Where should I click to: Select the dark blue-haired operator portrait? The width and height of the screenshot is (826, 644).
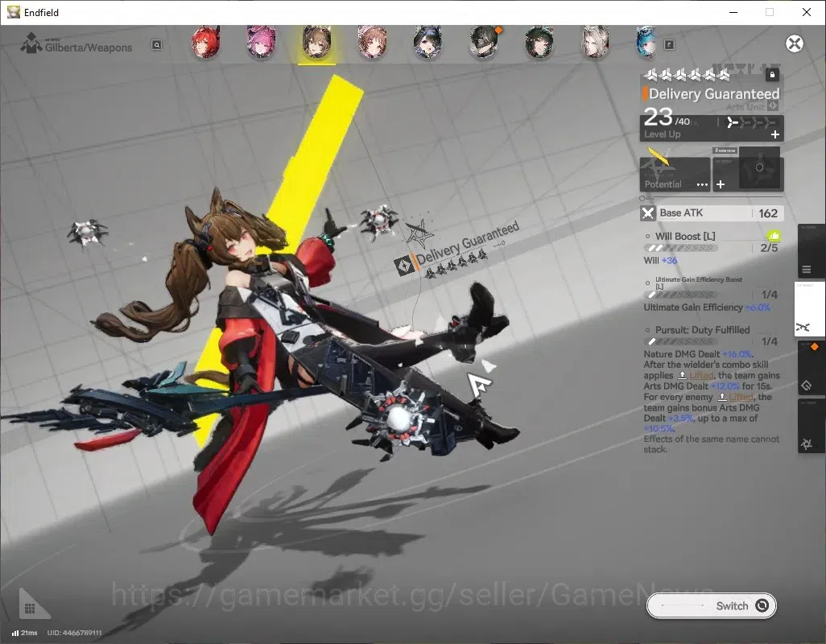(427, 42)
